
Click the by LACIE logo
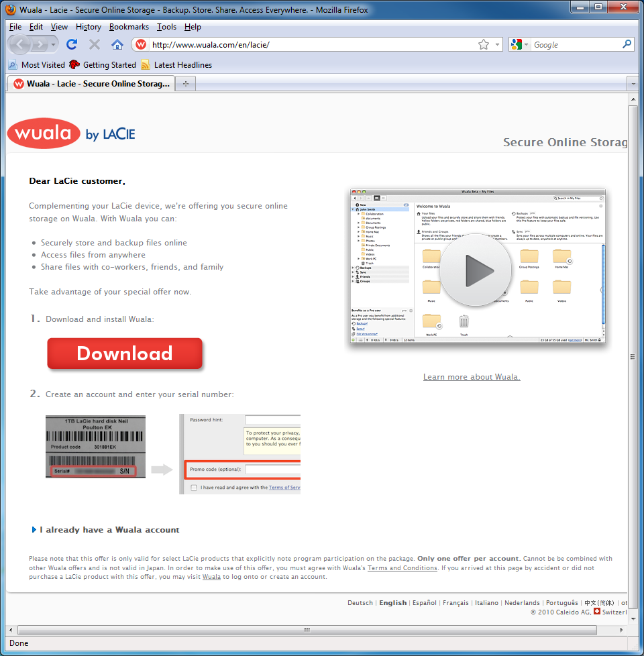point(111,134)
